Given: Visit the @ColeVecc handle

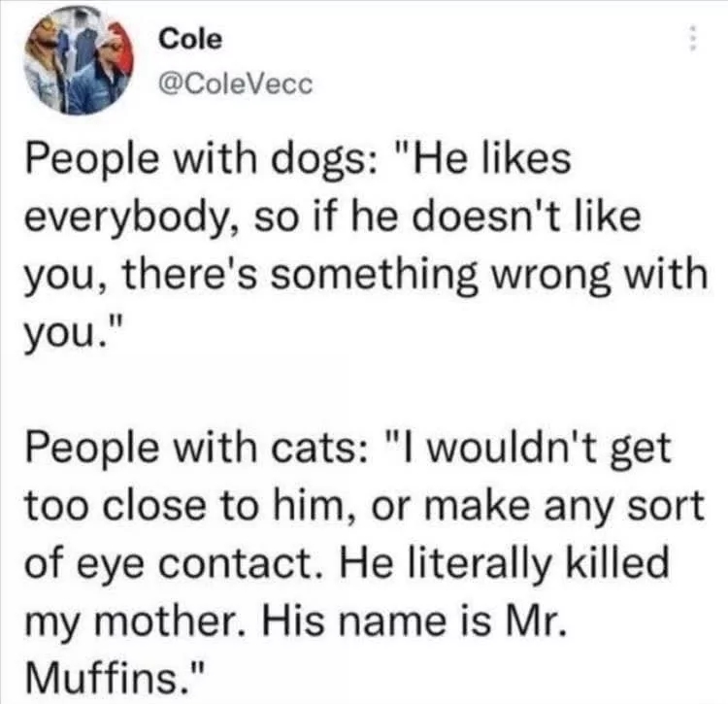Looking at the screenshot, I should coord(236,84).
